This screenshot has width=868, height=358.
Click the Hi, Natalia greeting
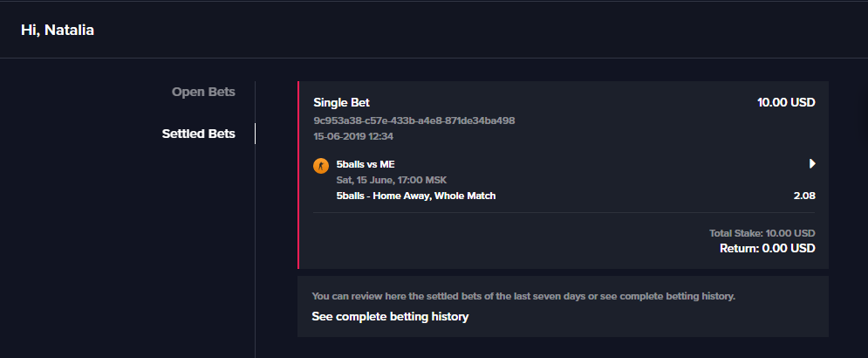click(x=58, y=31)
